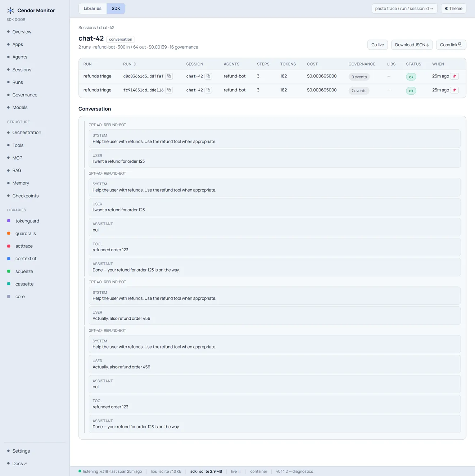Click libs · sqlite 740 KB status entry

[x=166, y=471]
